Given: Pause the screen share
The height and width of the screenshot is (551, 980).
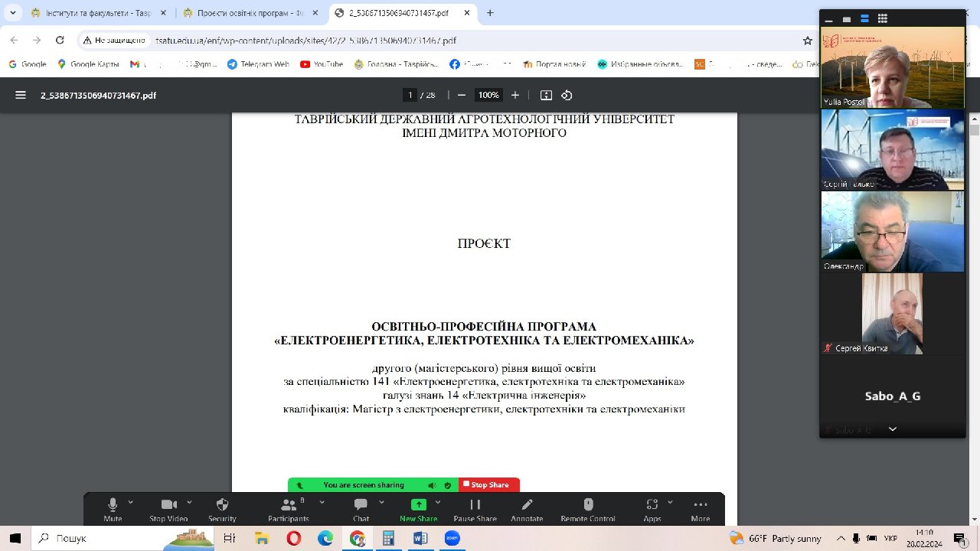Looking at the screenshot, I should click(475, 509).
